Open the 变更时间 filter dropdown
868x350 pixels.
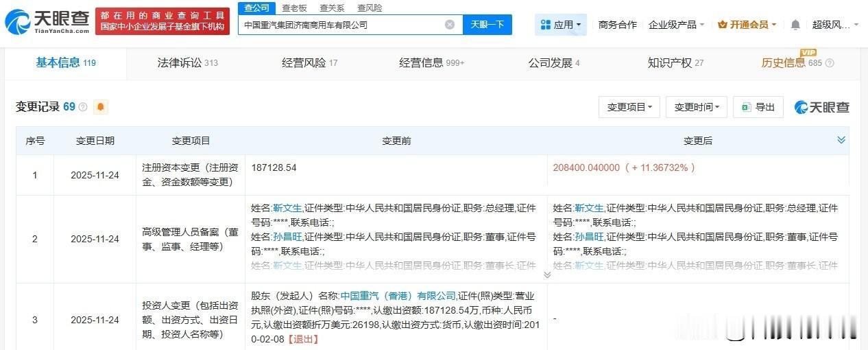tap(697, 107)
